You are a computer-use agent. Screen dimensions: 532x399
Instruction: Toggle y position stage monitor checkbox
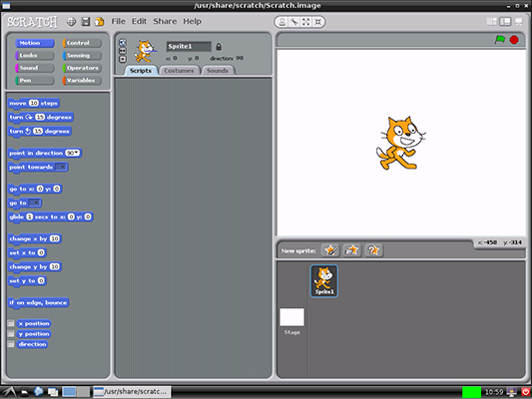point(11,334)
